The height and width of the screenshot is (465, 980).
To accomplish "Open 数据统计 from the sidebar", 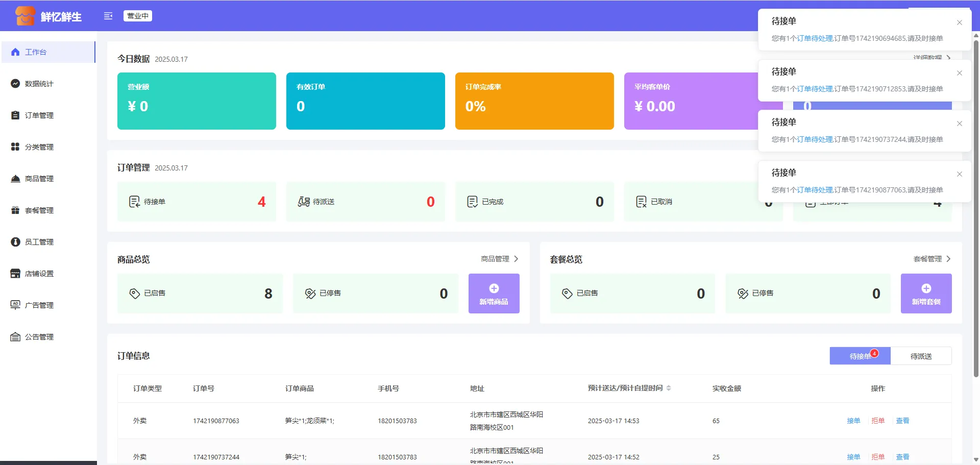I will pyautogui.click(x=39, y=84).
